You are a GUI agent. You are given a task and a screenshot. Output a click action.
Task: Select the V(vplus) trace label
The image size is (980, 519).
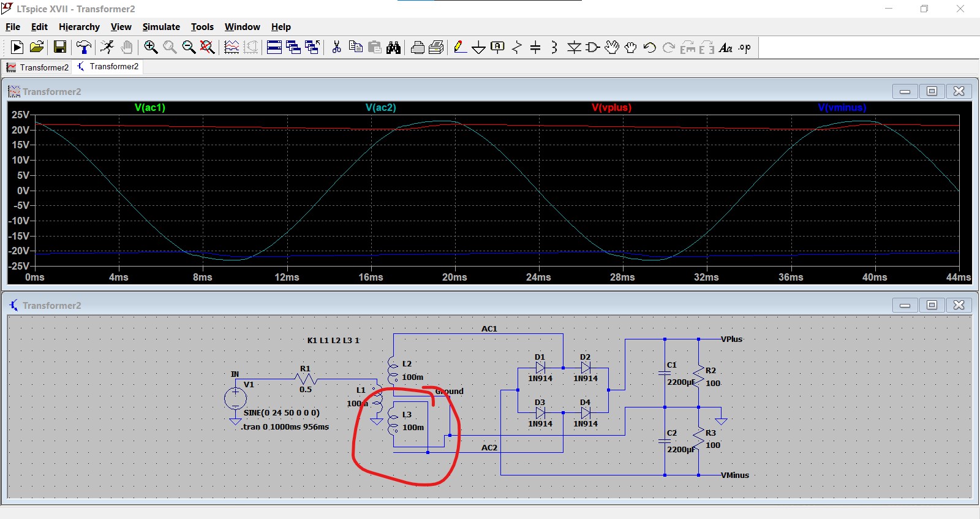pyautogui.click(x=611, y=107)
